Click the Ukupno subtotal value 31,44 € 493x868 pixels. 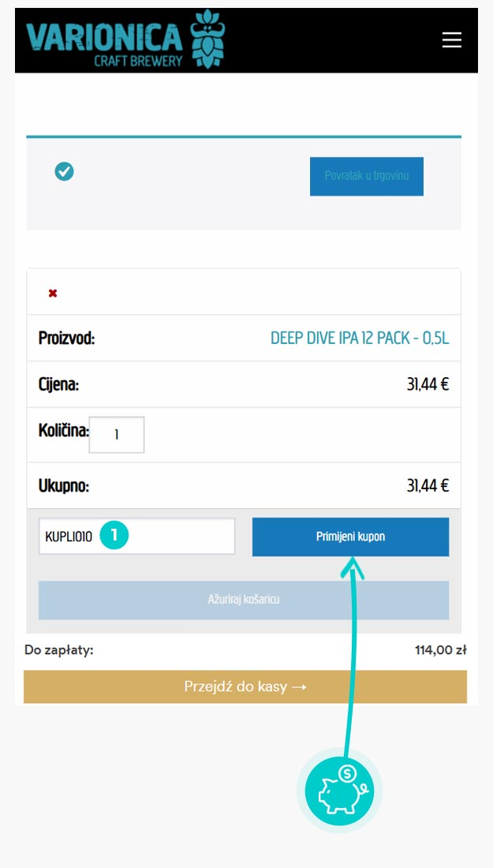tap(428, 486)
